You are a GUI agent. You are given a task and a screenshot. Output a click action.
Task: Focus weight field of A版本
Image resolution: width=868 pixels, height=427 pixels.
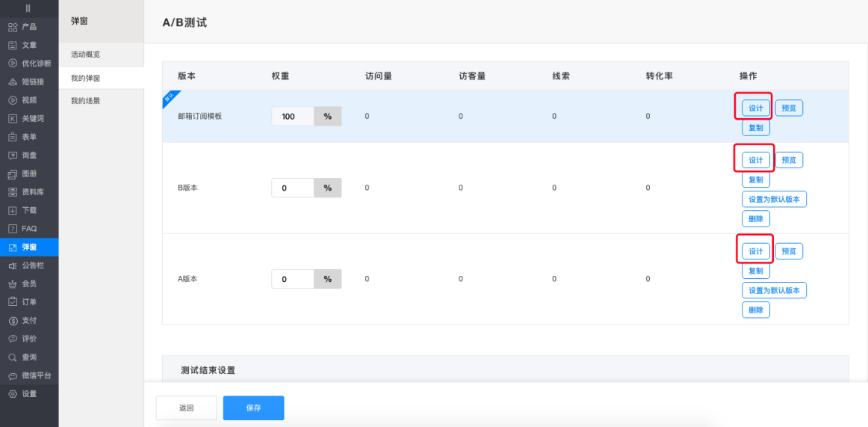click(x=293, y=279)
